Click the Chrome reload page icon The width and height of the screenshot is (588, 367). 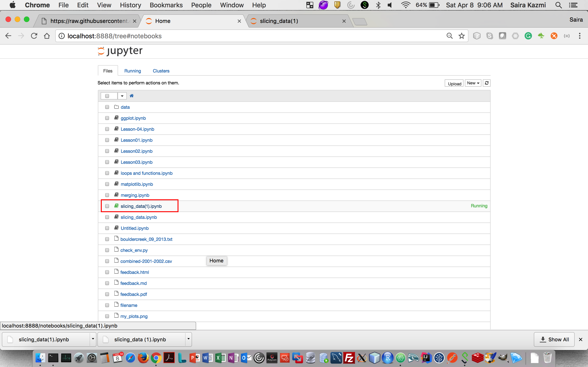34,36
